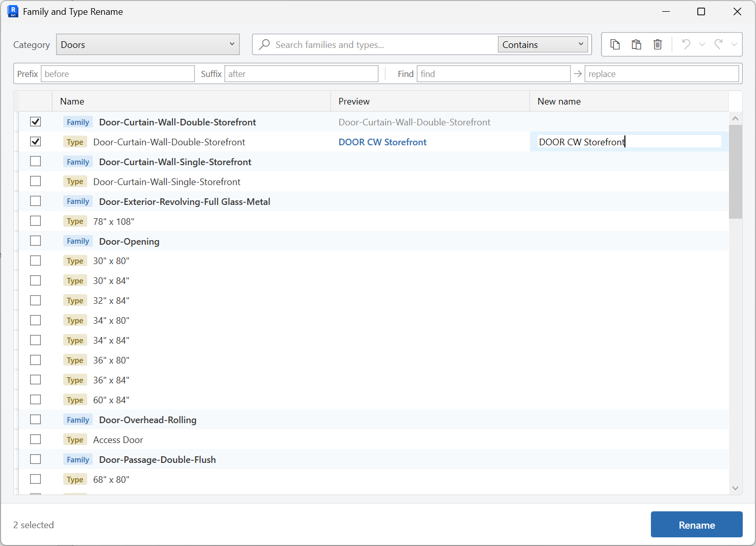Open the Category dropdown showing Doors
This screenshot has height=546, width=756.
[148, 44]
